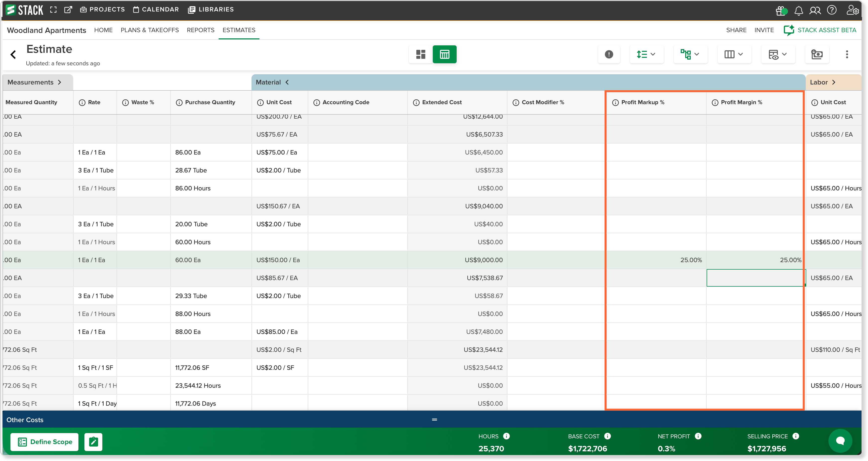Show the alert warnings icon

pos(609,54)
